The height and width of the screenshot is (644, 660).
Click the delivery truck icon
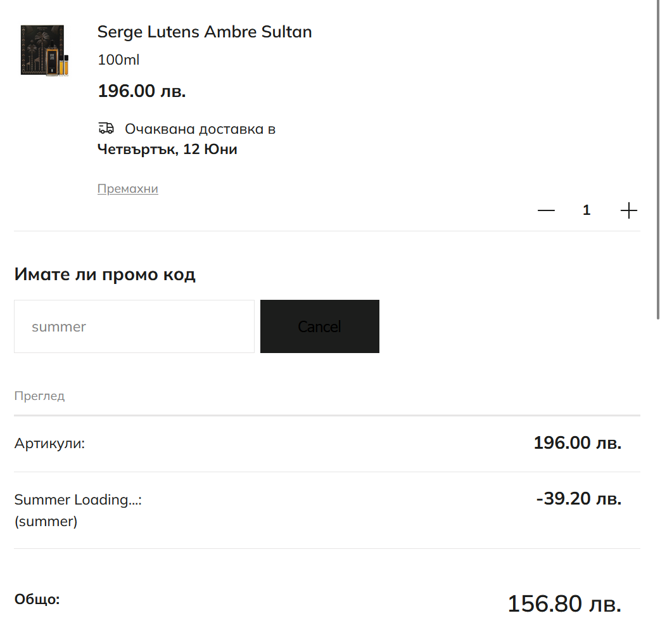point(106,128)
